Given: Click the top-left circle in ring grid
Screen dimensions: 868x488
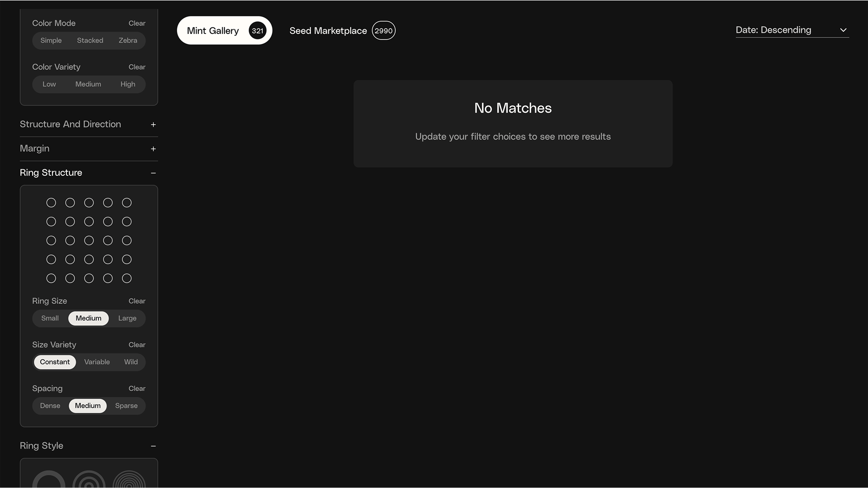Looking at the screenshot, I should pos(51,203).
